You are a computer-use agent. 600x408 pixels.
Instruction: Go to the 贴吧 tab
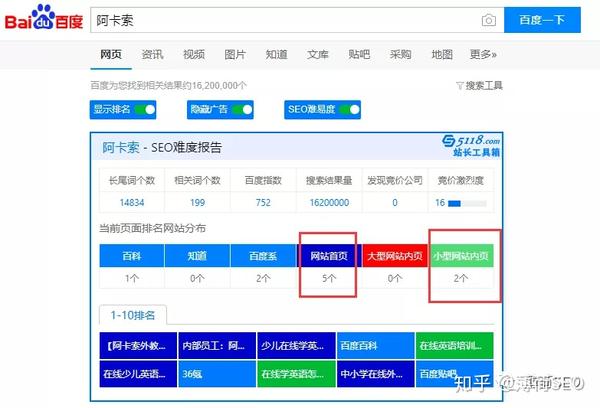(359, 54)
